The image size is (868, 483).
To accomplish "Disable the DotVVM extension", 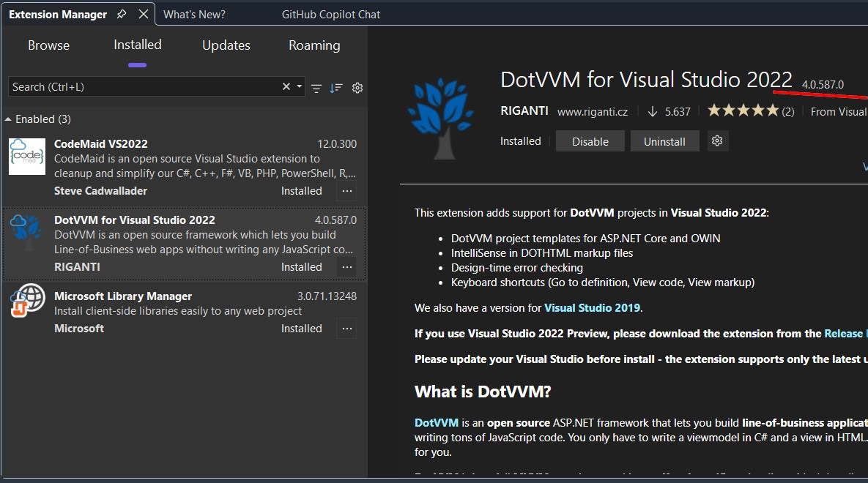I will 590,141.
